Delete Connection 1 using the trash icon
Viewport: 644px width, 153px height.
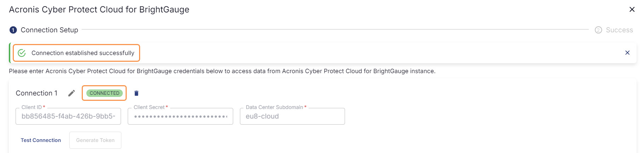click(x=136, y=93)
